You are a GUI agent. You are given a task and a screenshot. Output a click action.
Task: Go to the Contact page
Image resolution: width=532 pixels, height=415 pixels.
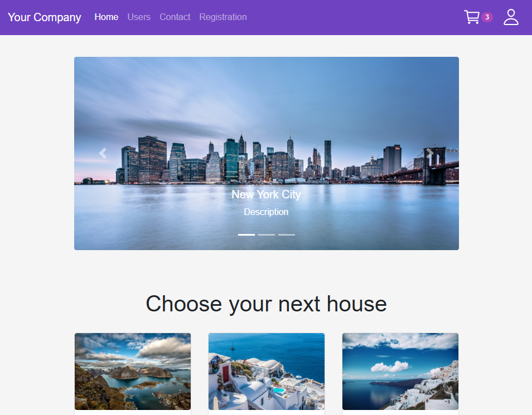175,17
